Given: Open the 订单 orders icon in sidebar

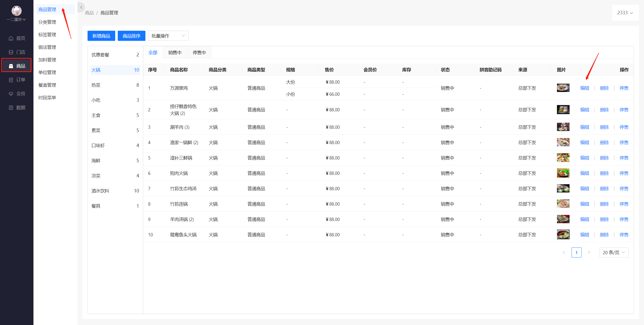Looking at the screenshot, I should click(x=11, y=80).
